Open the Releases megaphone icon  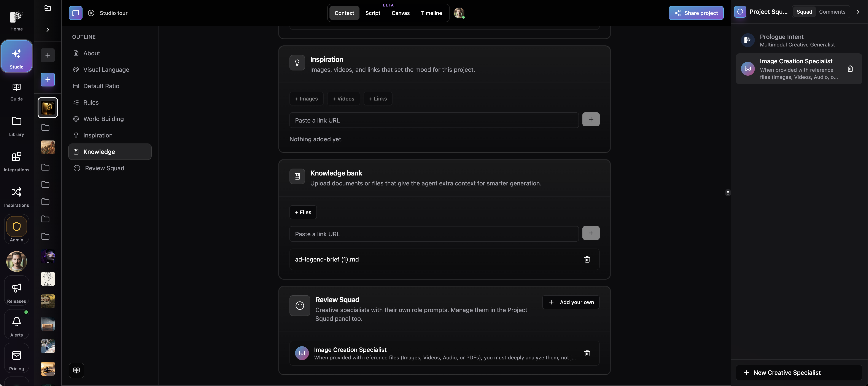click(x=16, y=288)
